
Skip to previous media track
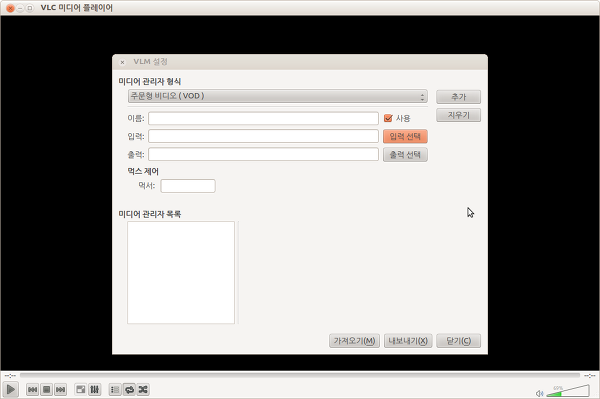tap(33, 389)
